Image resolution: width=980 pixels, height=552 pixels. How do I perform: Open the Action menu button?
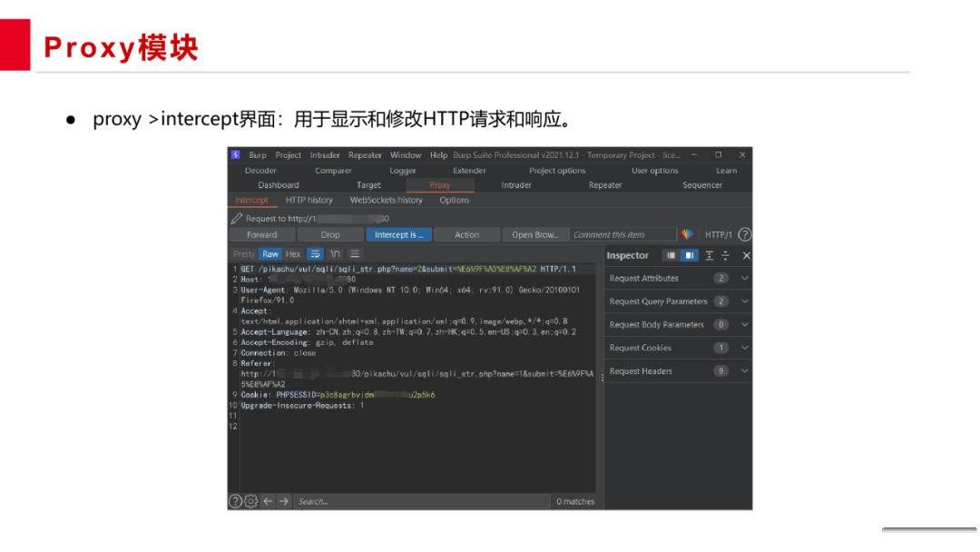tap(467, 234)
